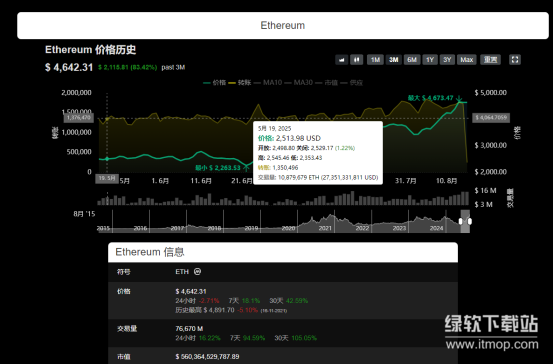Click the 交易量 76,670 M value
The height and width of the screenshot is (364, 553).
(x=189, y=329)
